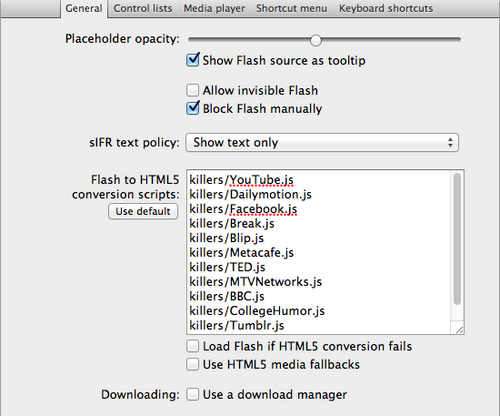Click the killers/YouTube.js line in scripts box
This screenshot has height=416, width=500.
point(241,180)
